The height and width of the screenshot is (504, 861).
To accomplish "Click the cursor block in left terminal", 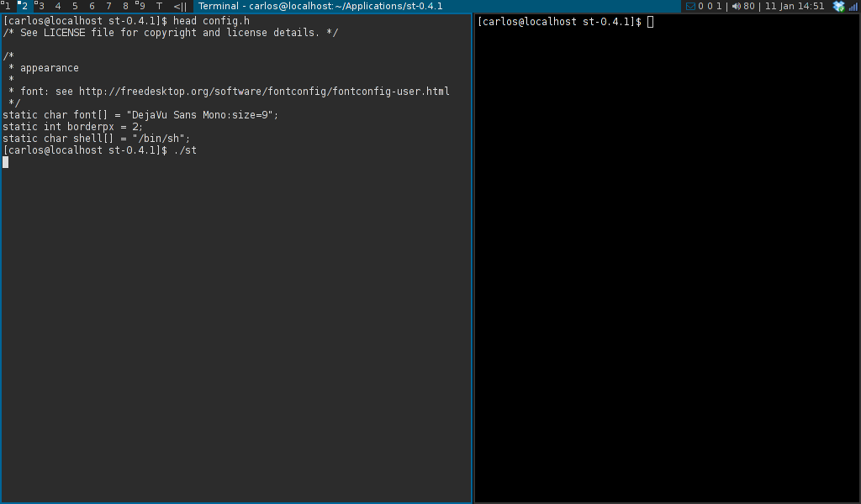I will click(6, 162).
